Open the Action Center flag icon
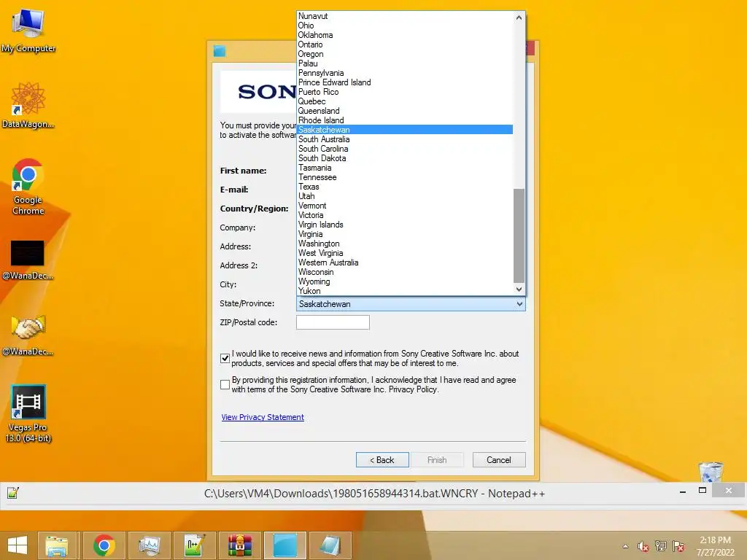The width and height of the screenshot is (747, 560). pos(678,546)
